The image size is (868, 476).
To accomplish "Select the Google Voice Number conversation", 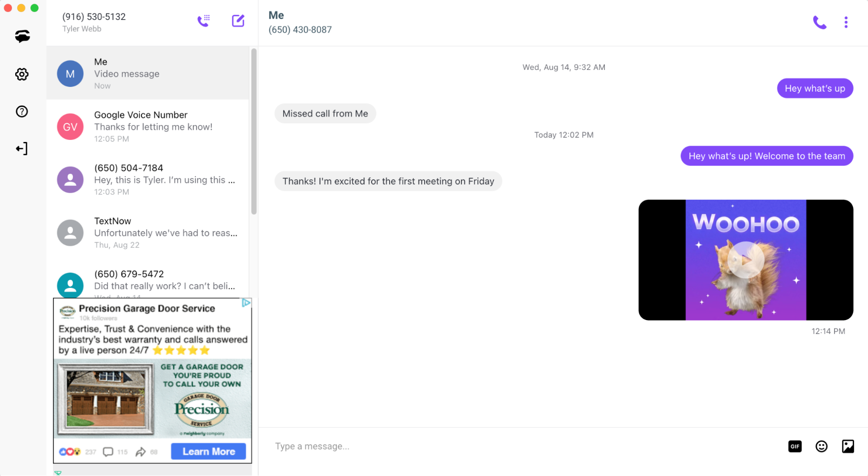I will click(x=148, y=126).
